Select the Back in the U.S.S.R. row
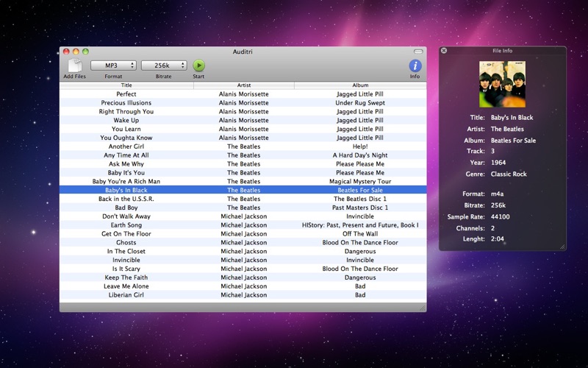Image resolution: width=588 pixels, height=368 pixels. tap(243, 199)
